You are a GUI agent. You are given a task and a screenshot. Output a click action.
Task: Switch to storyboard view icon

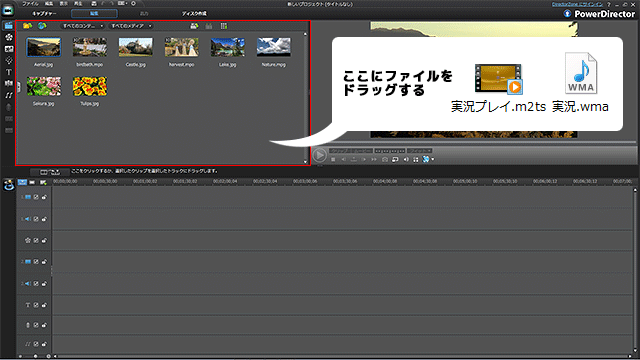[32, 182]
